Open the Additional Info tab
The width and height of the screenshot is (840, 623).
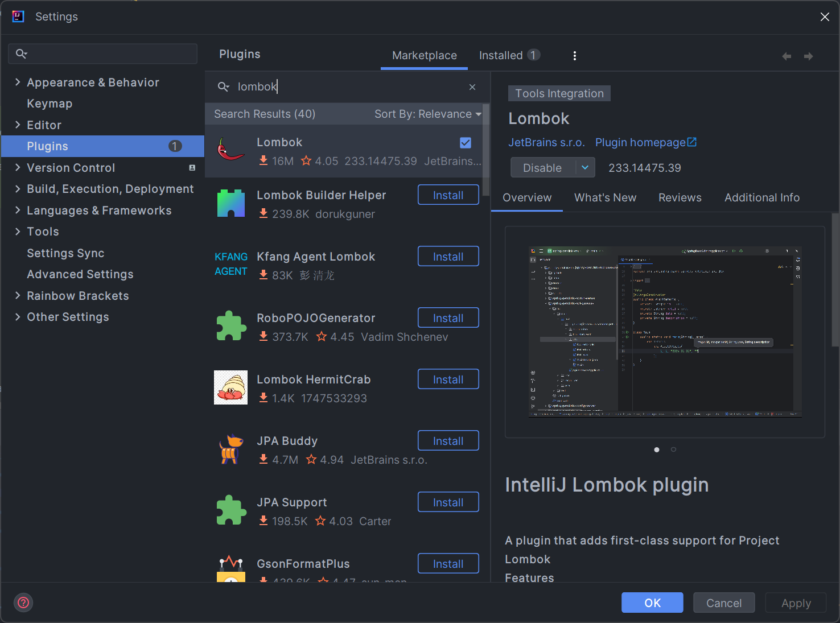click(x=762, y=197)
